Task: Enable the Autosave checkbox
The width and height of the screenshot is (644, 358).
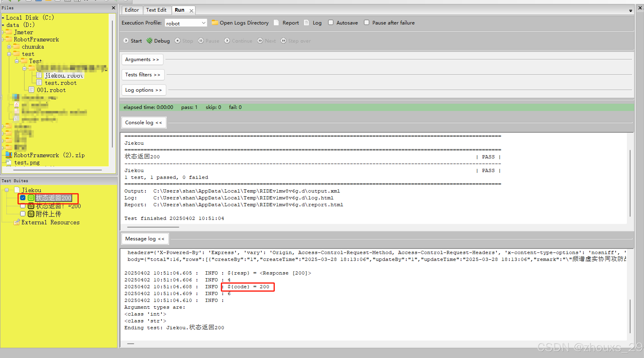Action: [x=331, y=23]
